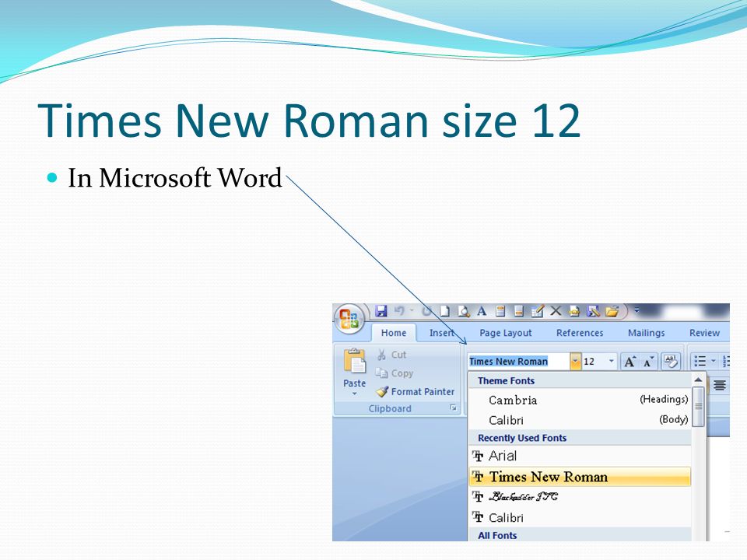Click the All Fonts section header

pos(580,535)
